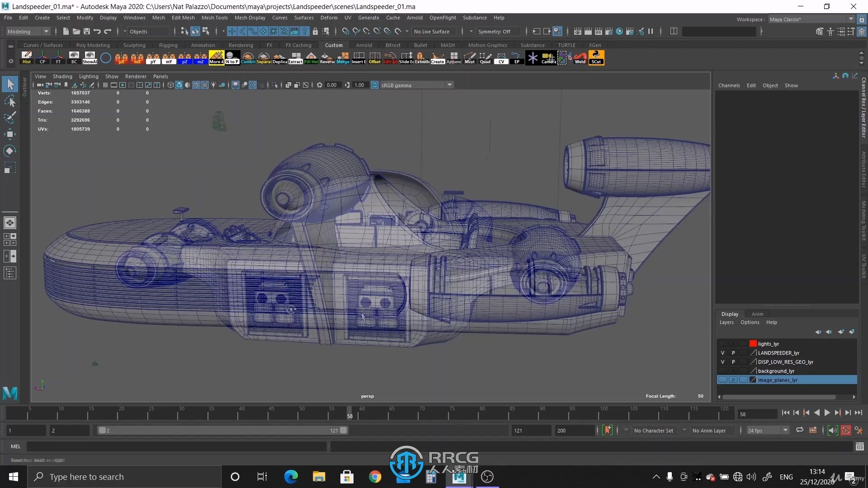Click the Poly Modeling tab
The image size is (868, 488).
[93, 45]
